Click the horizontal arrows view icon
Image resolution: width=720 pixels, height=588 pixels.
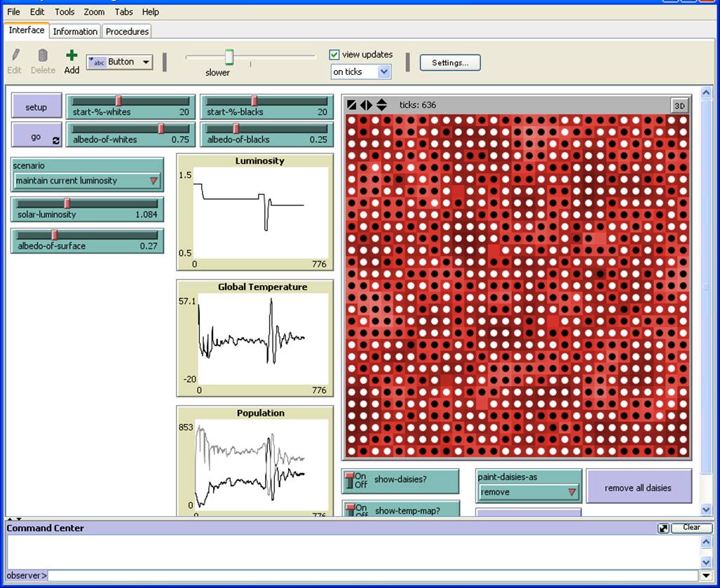pyautogui.click(x=366, y=105)
